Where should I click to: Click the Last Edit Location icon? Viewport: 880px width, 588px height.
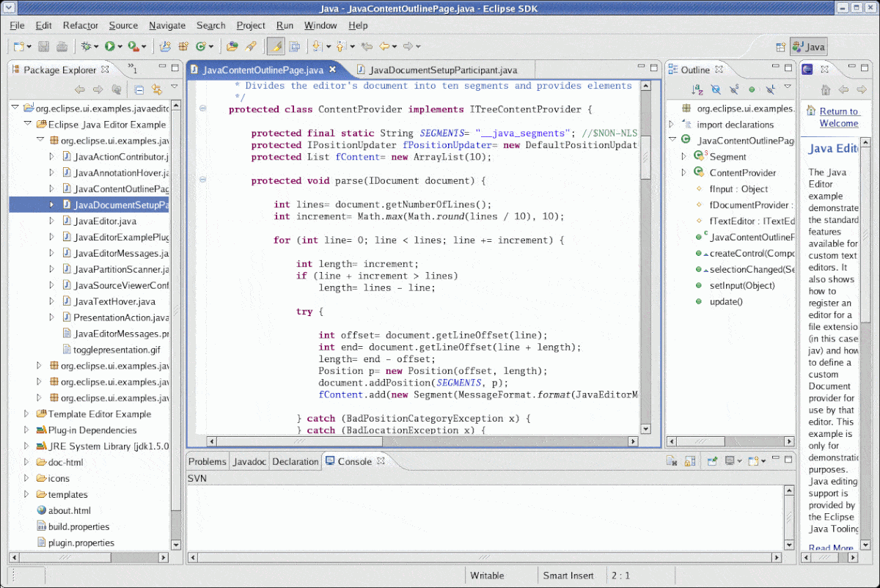(x=367, y=46)
